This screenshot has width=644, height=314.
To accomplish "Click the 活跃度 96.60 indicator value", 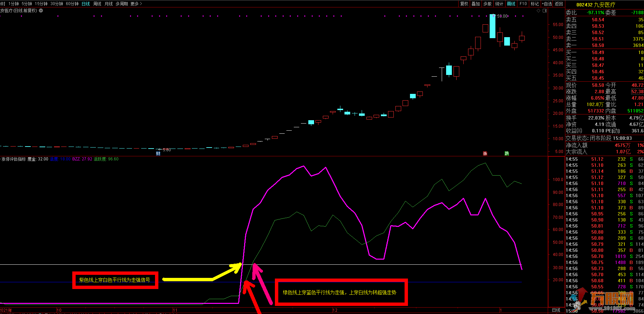I will coord(106,159).
